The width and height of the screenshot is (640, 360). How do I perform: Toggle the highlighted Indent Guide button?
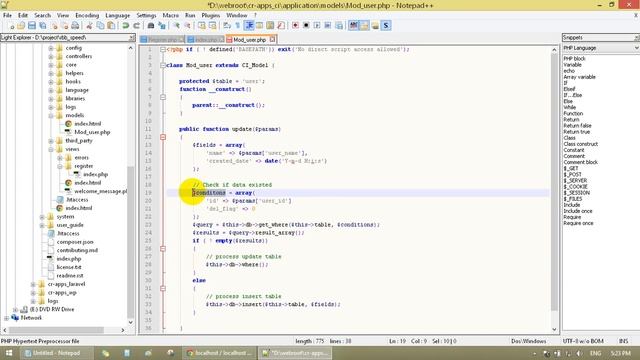point(249,26)
